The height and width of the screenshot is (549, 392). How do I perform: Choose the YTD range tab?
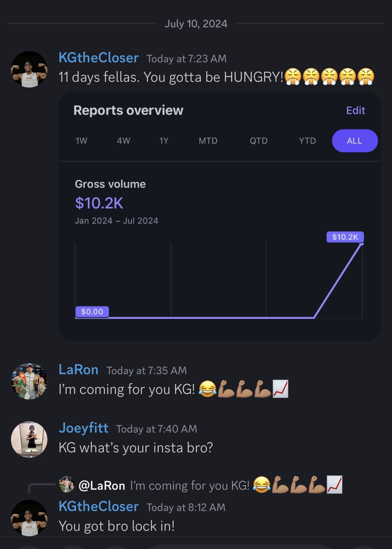pyautogui.click(x=308, y=141)
